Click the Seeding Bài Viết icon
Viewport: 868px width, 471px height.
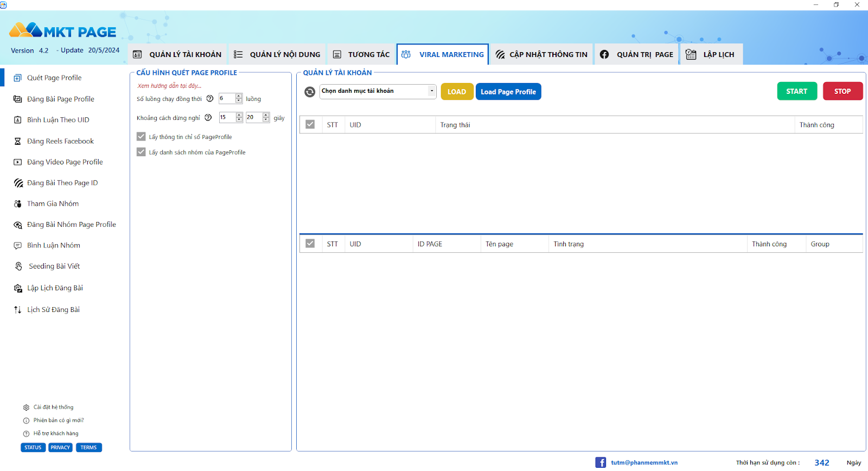pos(18,266)
